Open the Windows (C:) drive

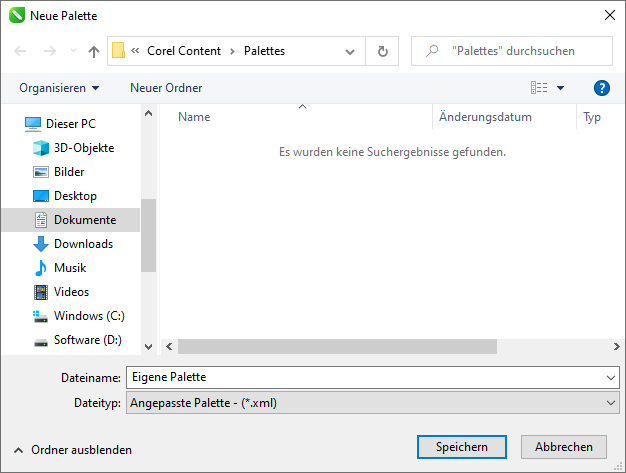click(x=88, y=316)
